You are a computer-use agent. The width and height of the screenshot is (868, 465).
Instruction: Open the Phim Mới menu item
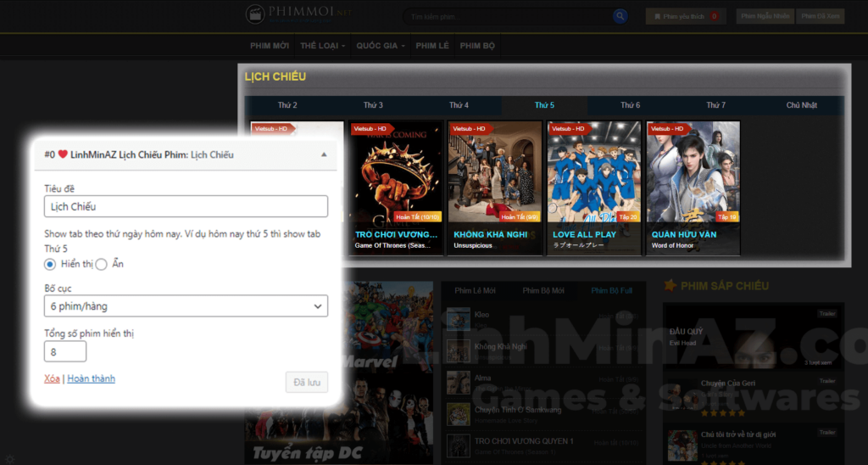coord(270,46)
